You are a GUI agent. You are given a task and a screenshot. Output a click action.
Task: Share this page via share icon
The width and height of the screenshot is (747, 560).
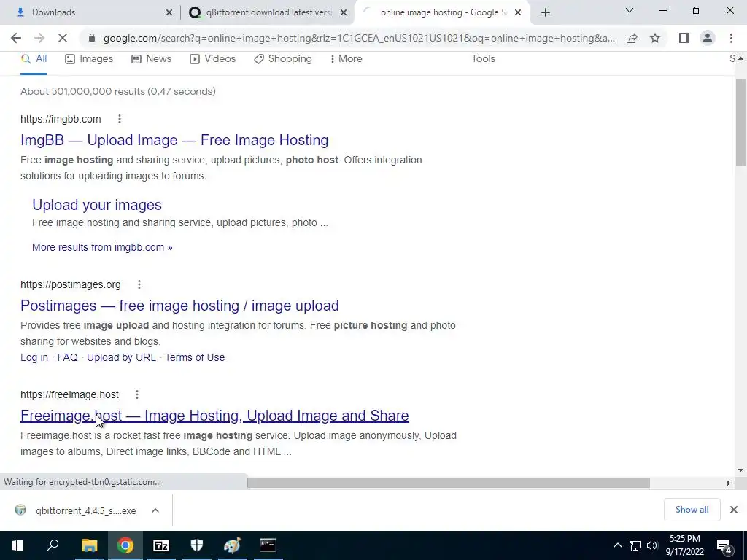click(632, 38)
